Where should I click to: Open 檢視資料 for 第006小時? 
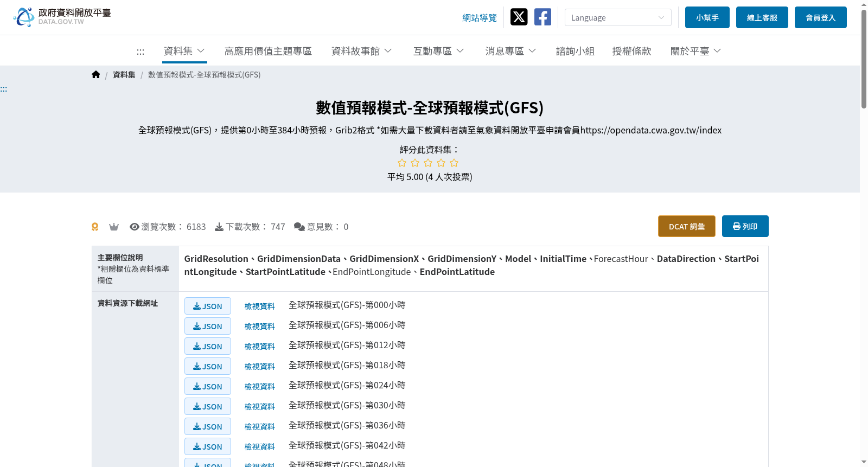260,327
